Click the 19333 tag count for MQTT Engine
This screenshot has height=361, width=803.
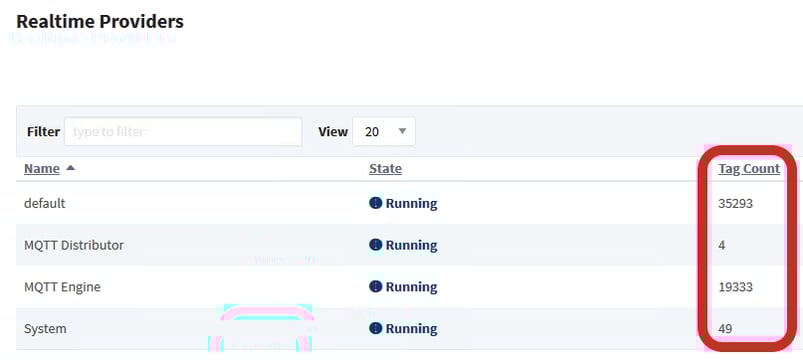click(x=735, y=287)
